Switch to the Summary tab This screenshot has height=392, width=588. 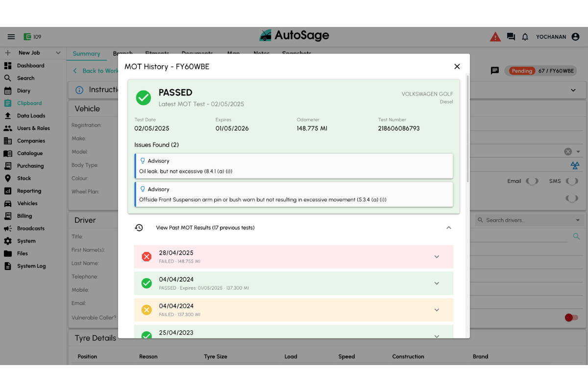(x=86, y=54)
